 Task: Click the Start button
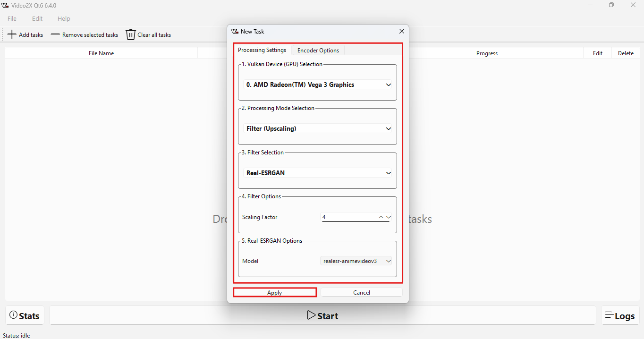(x=322, y=315)
